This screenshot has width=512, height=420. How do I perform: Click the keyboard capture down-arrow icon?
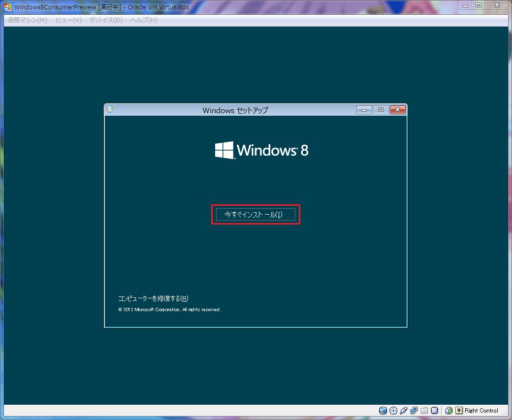click(x=459, y=411)
